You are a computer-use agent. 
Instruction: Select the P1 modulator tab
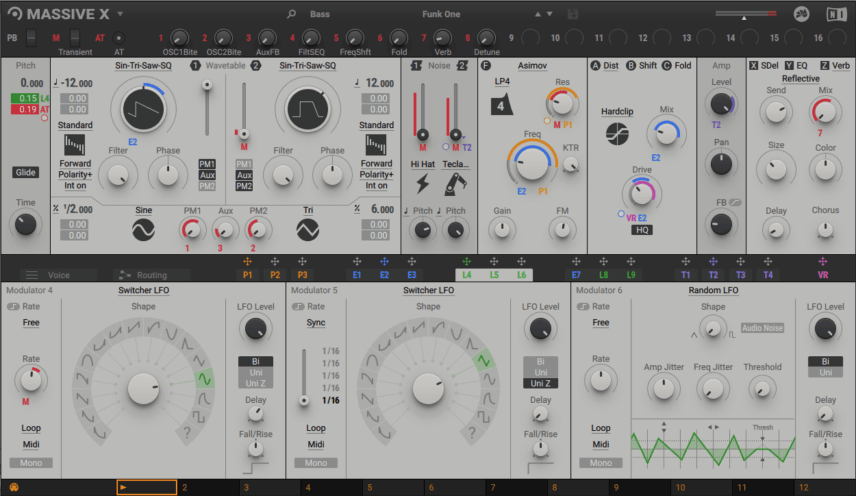(x=247, y=275)
